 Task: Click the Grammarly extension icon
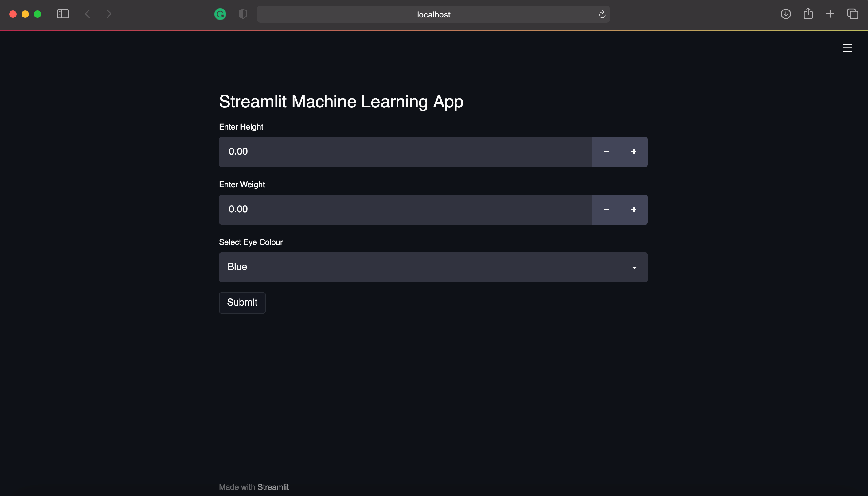coord(220,14)
